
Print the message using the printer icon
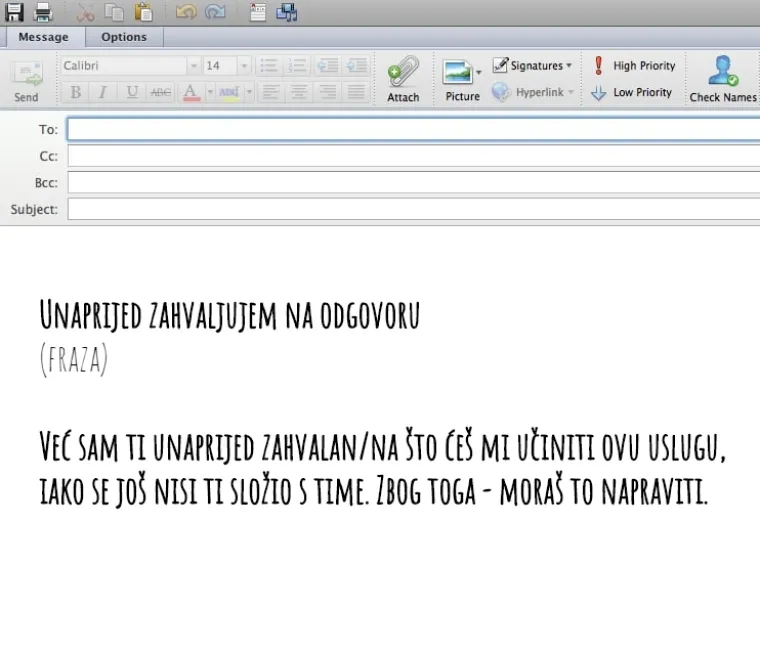43,12
